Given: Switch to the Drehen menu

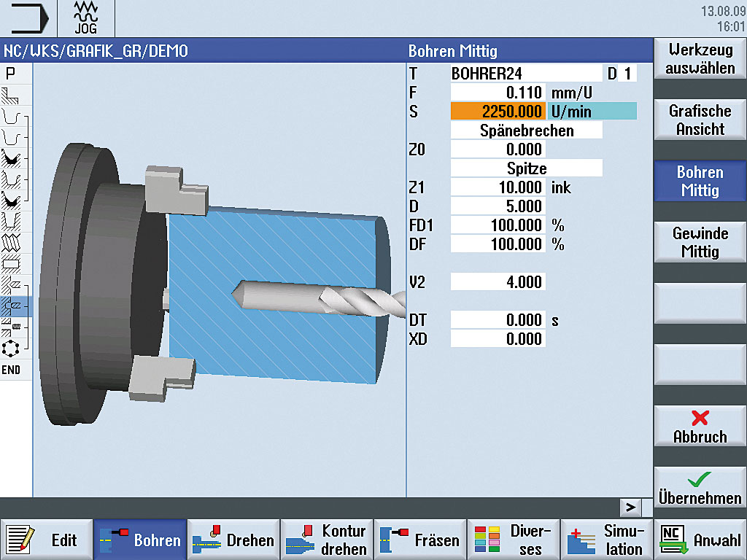Looking at the screenshot, I should (x=233, y=540).
